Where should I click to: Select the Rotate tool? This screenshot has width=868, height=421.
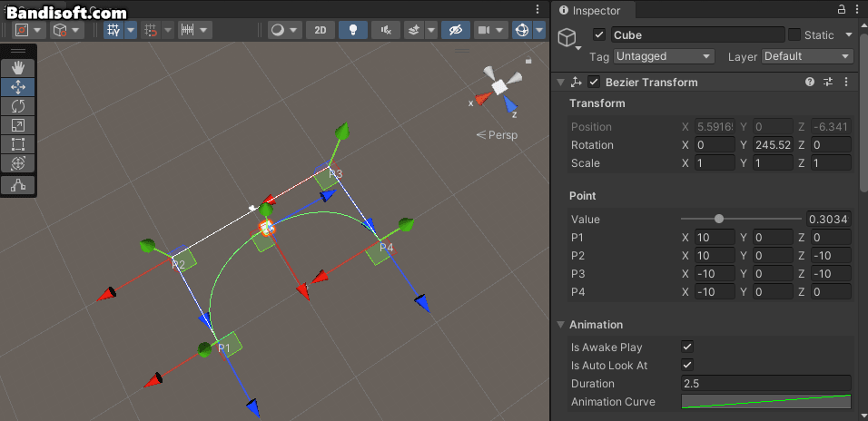pos(18,105)
